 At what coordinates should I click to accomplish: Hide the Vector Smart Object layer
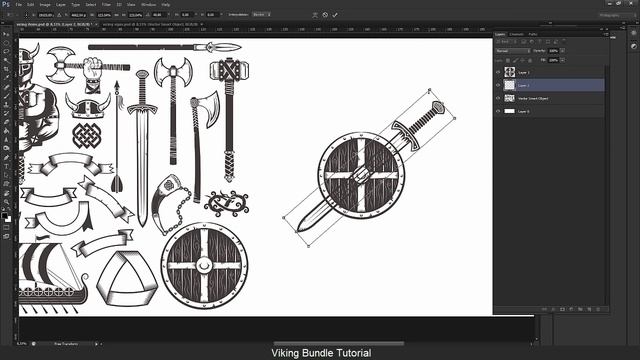pyautogui.click(x=498, y=98)
